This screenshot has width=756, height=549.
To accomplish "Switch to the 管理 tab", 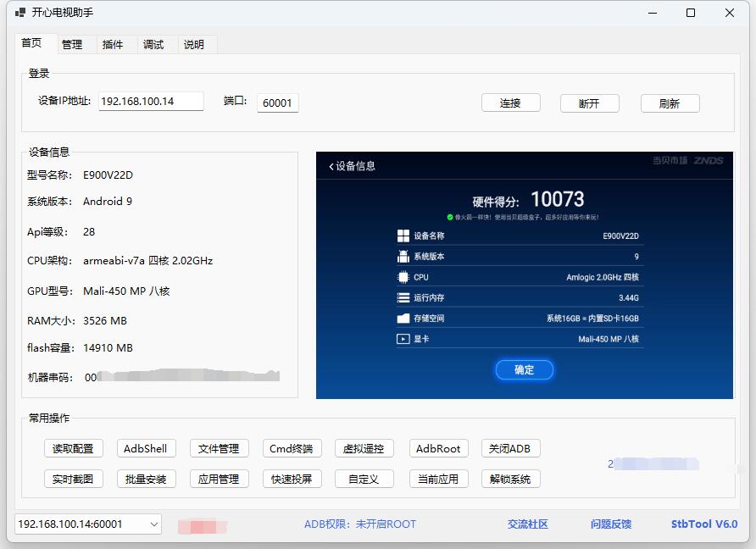I will (73, 44).
